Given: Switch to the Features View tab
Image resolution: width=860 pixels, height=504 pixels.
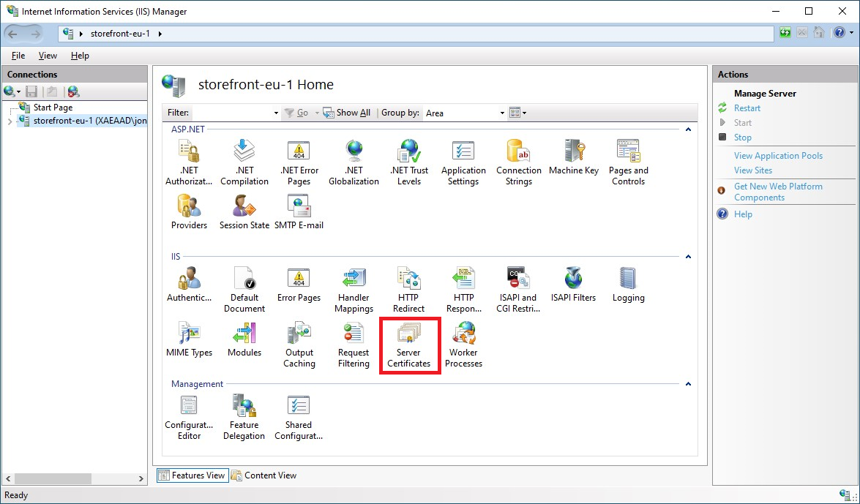Looking at the screenshot, I should pos(192,475).
